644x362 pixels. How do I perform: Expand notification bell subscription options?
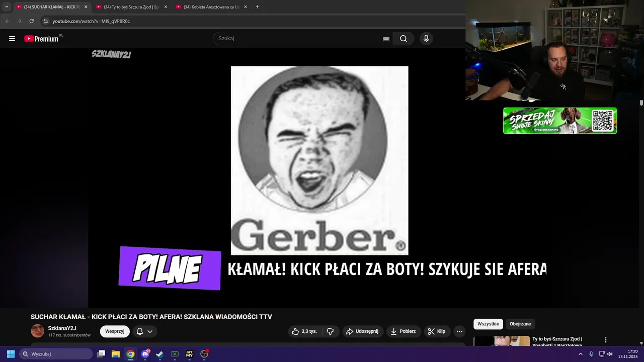[x=144, y=331]
